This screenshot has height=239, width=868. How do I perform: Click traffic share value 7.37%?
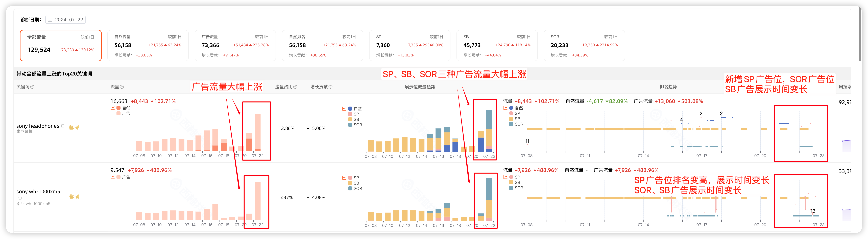pos(286,197)
